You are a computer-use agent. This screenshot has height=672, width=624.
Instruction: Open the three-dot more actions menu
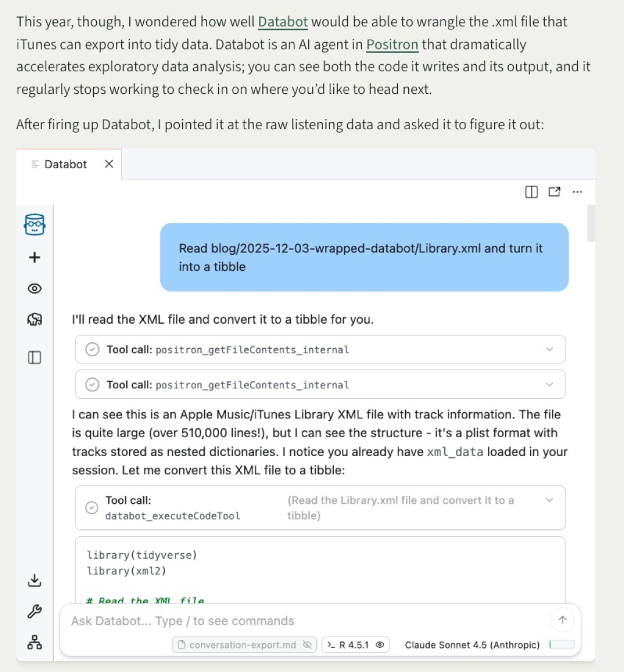click(578, 192)
